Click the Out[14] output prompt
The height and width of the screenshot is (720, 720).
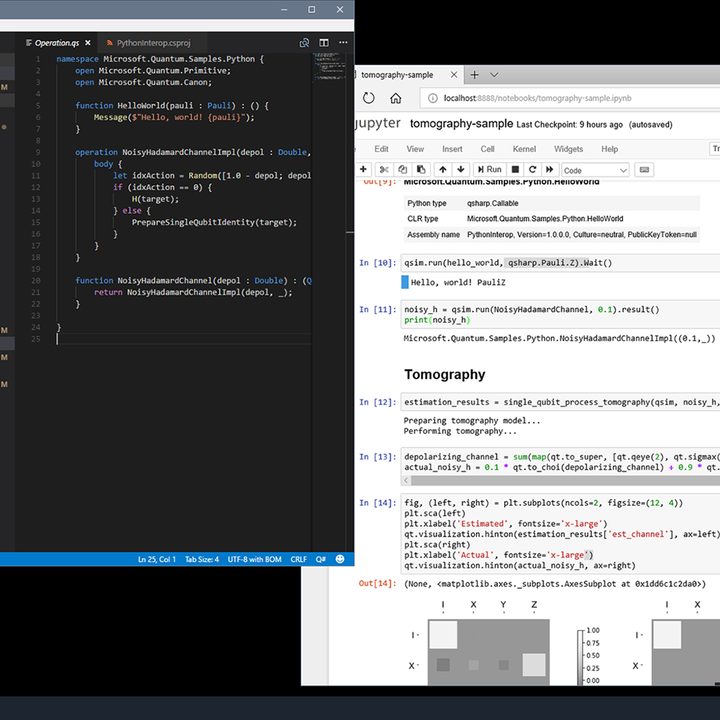tap(377, 584)
